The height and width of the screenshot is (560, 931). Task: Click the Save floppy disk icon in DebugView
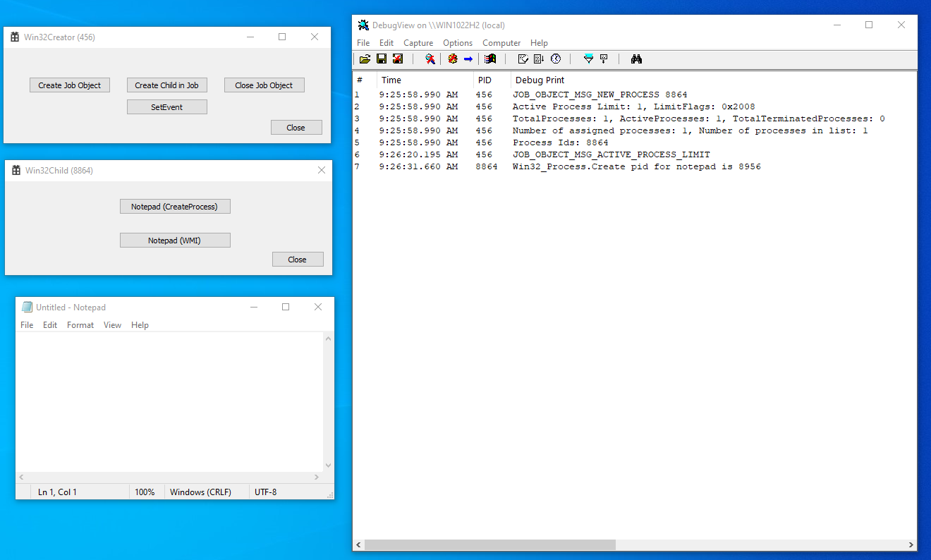(x=382, y=59)
